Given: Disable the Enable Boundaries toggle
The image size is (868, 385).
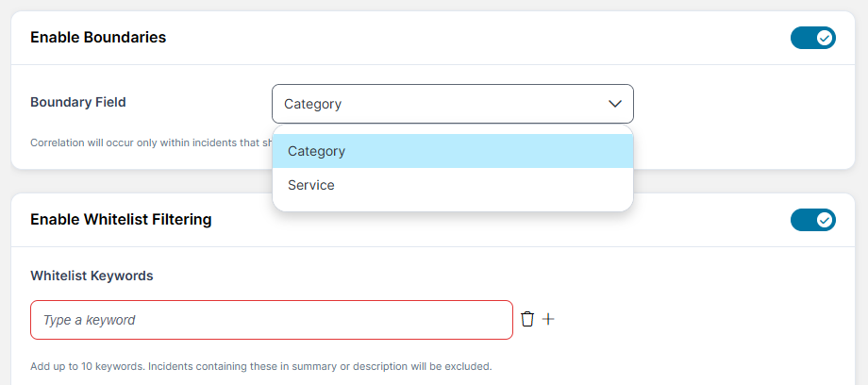Looking at the screenshot, I should (x=812, y=38).
